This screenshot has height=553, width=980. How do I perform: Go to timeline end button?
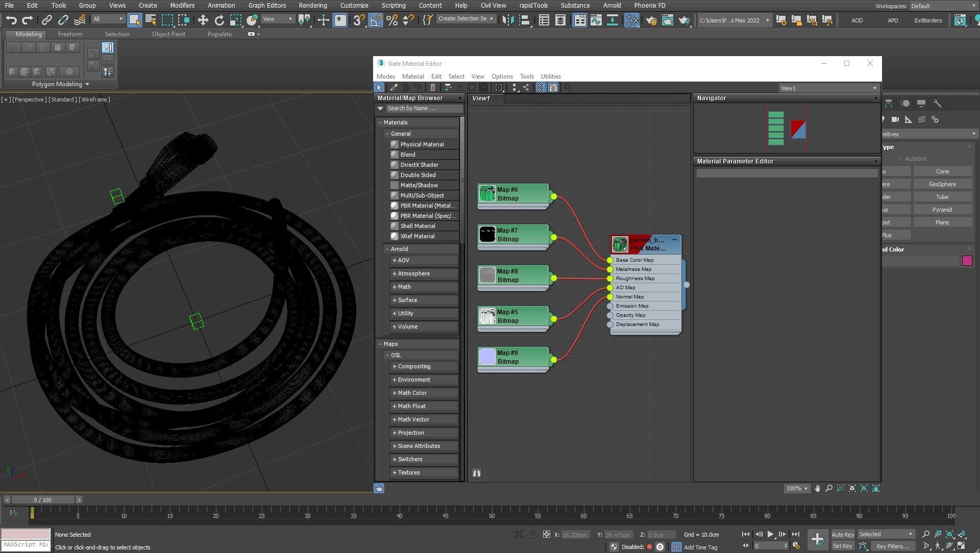click(x=795, y=534)
